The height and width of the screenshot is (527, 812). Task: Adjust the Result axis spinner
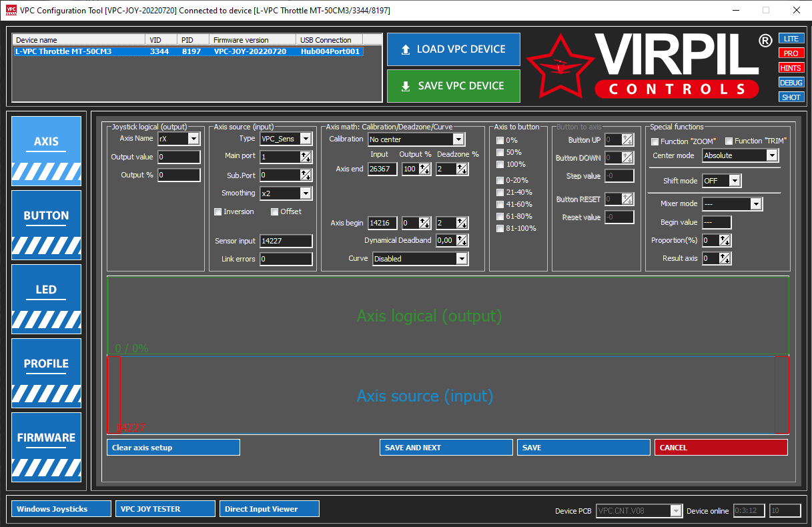click(x=725, y=259)
